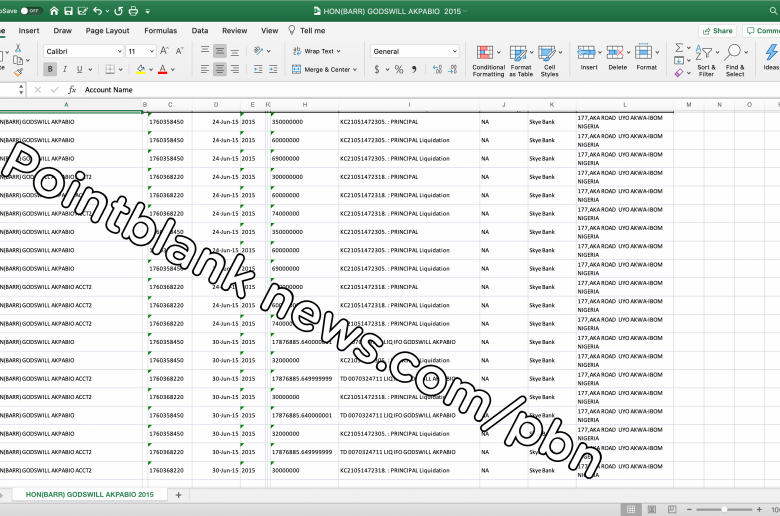
Task: Toggle Italic formatting
Action: [x=65, y=69]
